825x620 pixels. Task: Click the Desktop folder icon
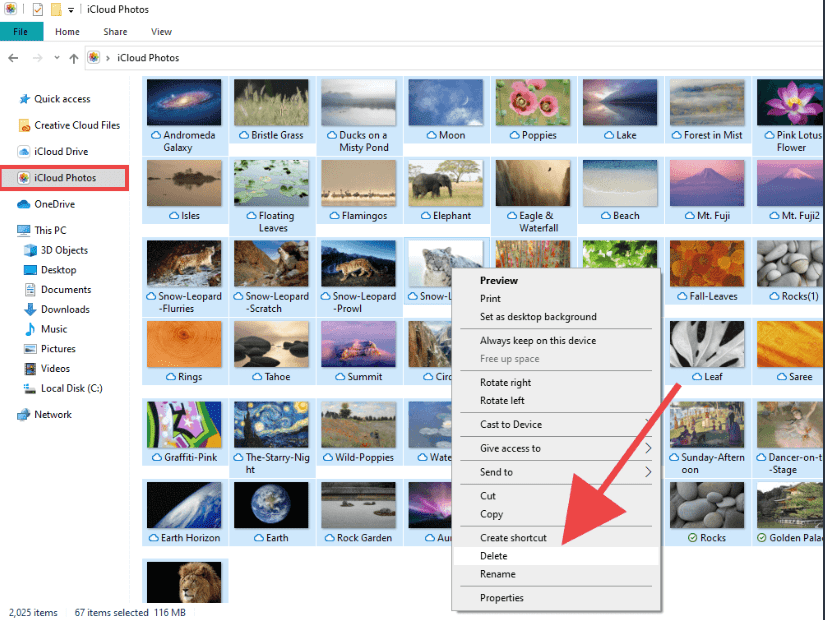click(x=31, y=270)
